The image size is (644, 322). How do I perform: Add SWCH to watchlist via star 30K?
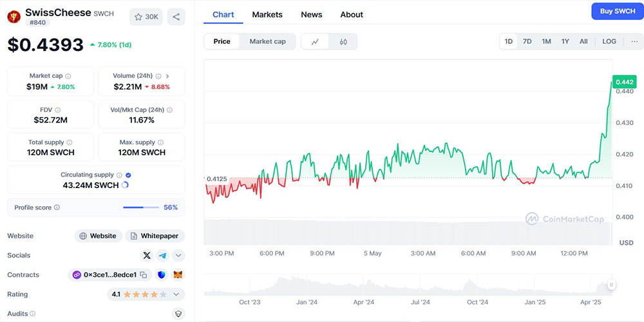point(146,17)
